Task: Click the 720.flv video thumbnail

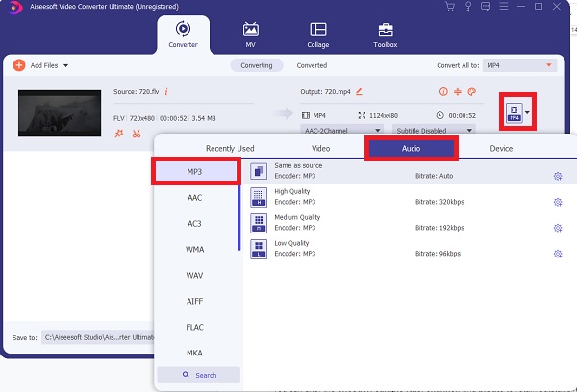Action: coord(60,113)
